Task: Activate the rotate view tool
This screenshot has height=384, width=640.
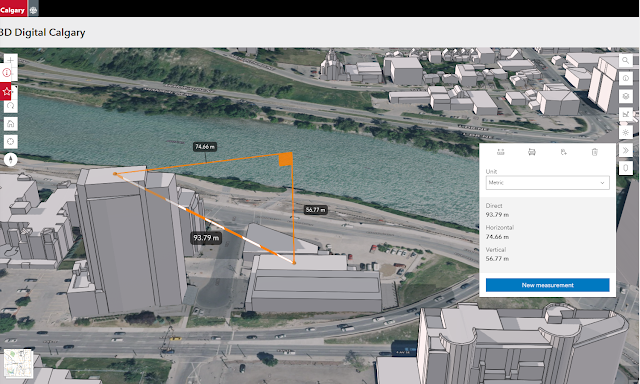Action: coord(11,106)
